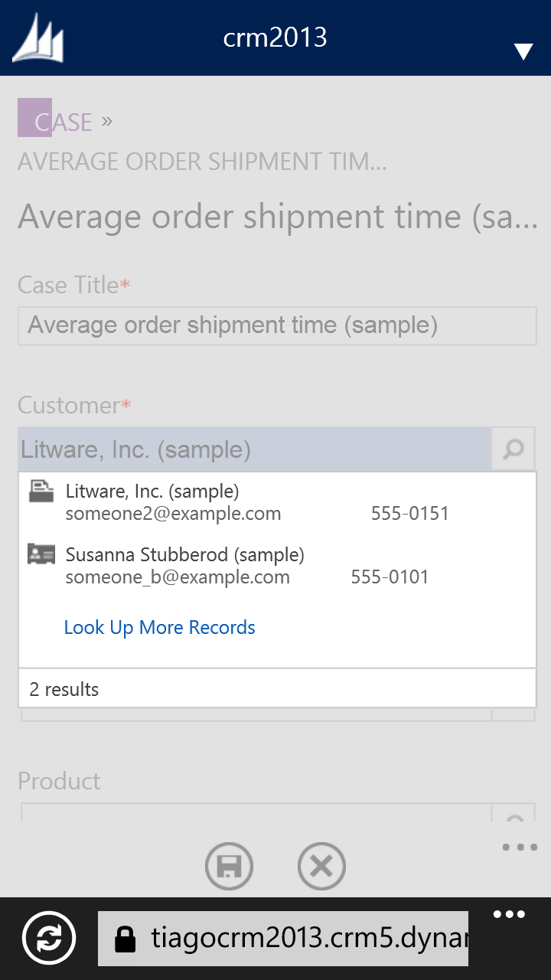The height and width of the screenshot is (980, 551).
Task: Click the Case Title input field
Action: [x=277, y=325]
